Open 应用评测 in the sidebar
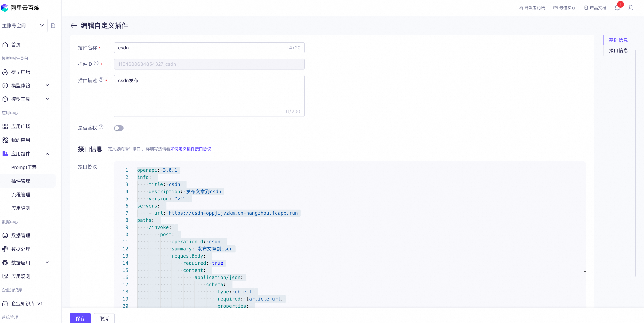 21,208
